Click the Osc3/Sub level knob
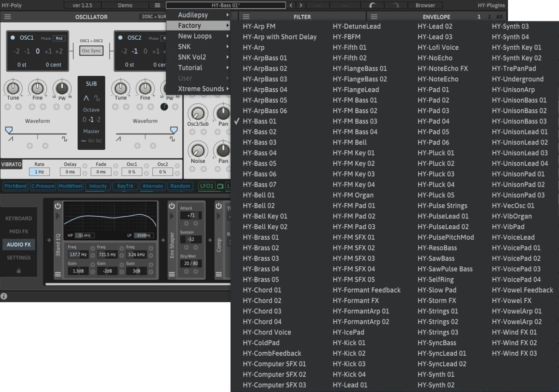Image resolution: width=559 pixels, height=392 pixels. 198,113
